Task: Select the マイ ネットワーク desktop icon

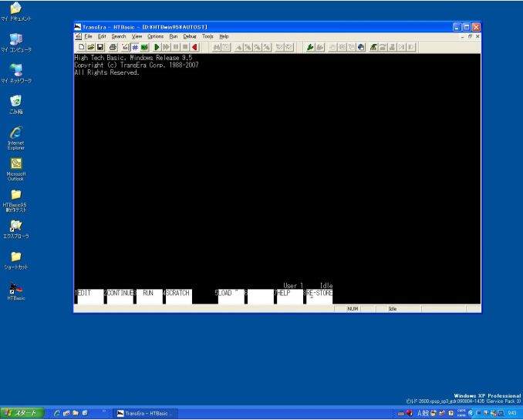Action: pyautogui.click(x=15, y=74)
